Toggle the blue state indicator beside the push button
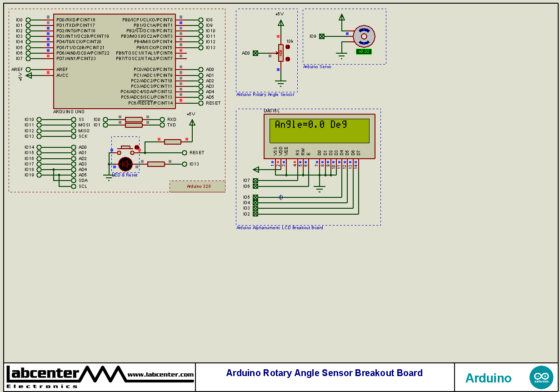 (112, 150)
